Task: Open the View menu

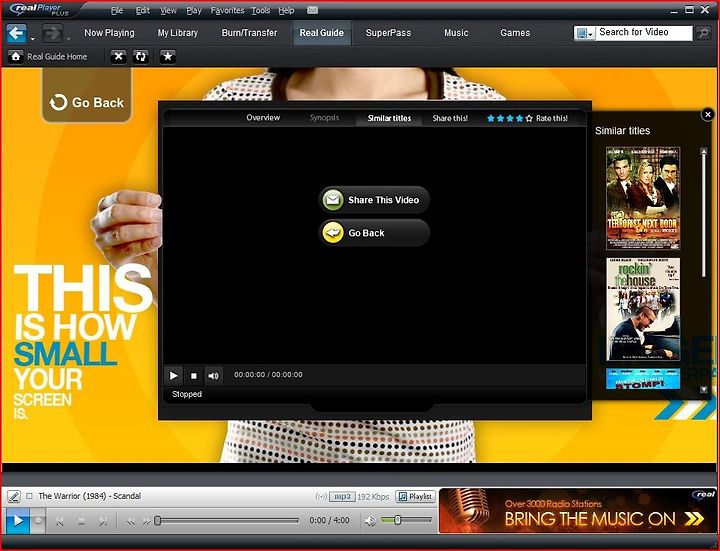Action: pyautogui.click(x=168, y=11)
